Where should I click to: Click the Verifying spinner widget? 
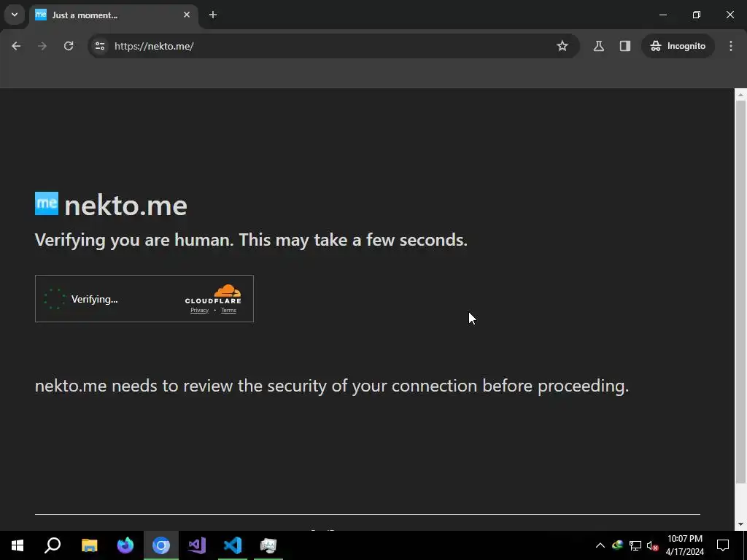pyautogui.click(x=54, y=299)
